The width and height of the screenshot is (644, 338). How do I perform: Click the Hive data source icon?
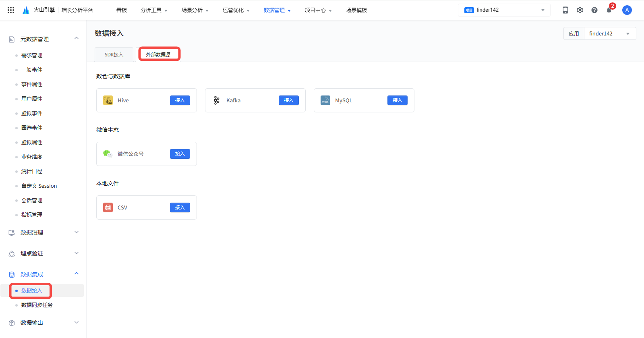(108, 100)
